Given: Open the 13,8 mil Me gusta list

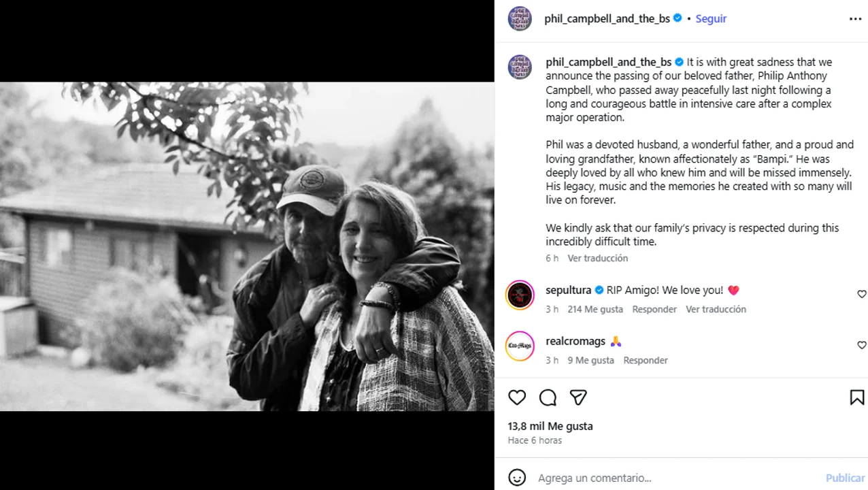Looking at the screenshot, I should [550, 426].
